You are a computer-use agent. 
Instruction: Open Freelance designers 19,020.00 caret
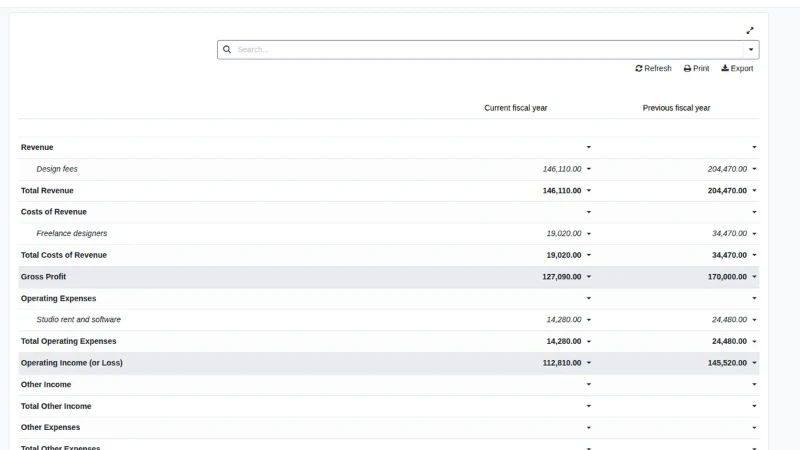tap(589, 234)
